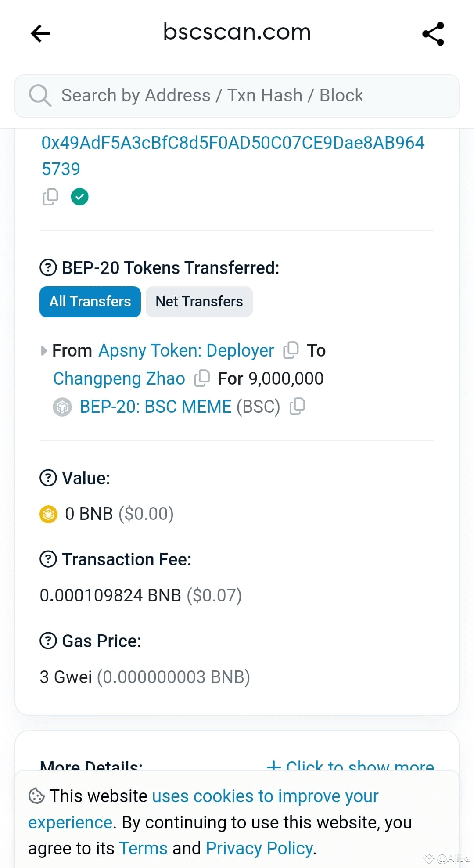Image resolution: width=474 pixels, height=868 pixels.
Task: Copy the 0x49AdF5 address
Action: tap(50, 197)
